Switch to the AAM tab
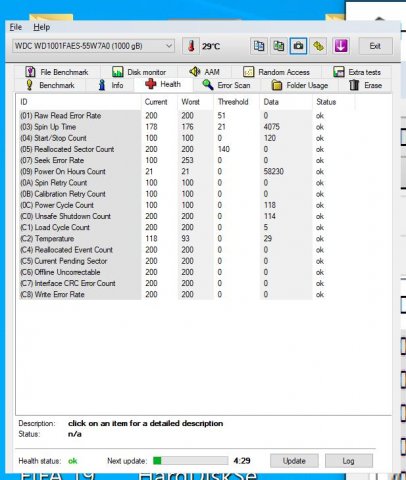This screenshot has width=406, height=480. [x=204, y=72]
